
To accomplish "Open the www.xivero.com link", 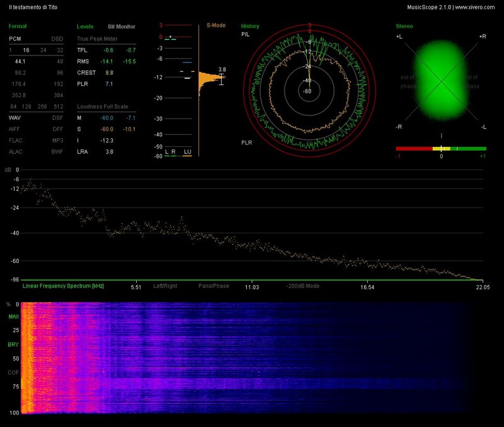I will point(475,7).
